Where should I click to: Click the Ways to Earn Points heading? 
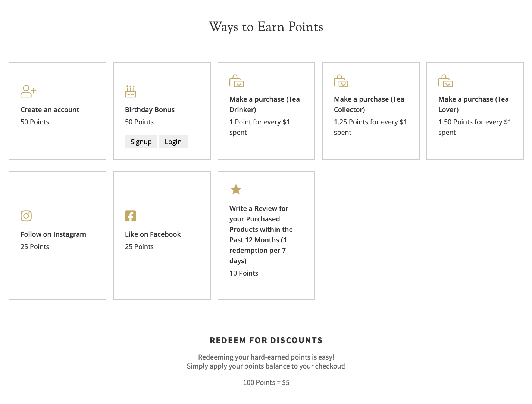coord(266,27)
